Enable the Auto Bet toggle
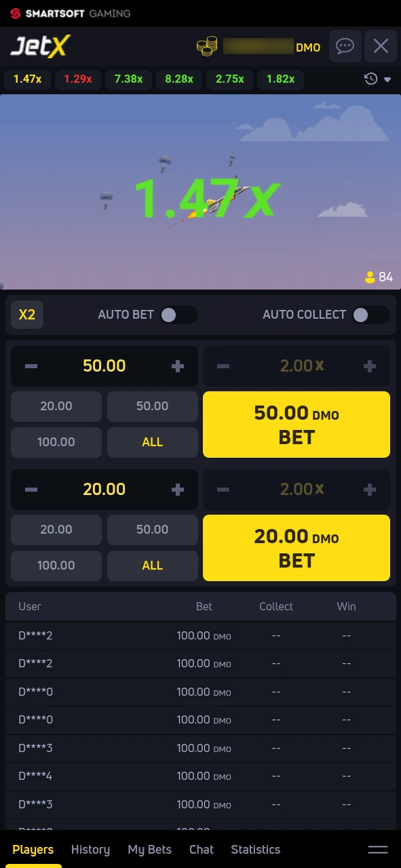This screenshot has height=868, width=401. (178, 314)
